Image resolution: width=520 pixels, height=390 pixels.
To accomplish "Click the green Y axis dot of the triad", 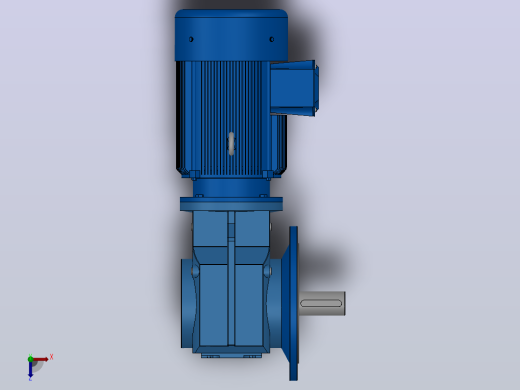I will [30, 359].
